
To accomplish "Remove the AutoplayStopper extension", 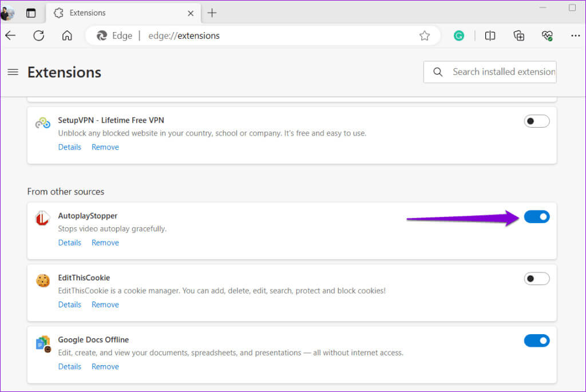I will click(105, 243).
